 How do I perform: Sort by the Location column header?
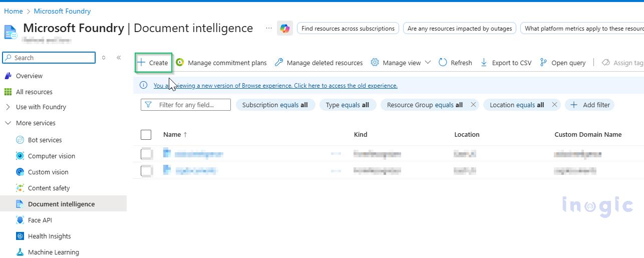coord(467,134)
